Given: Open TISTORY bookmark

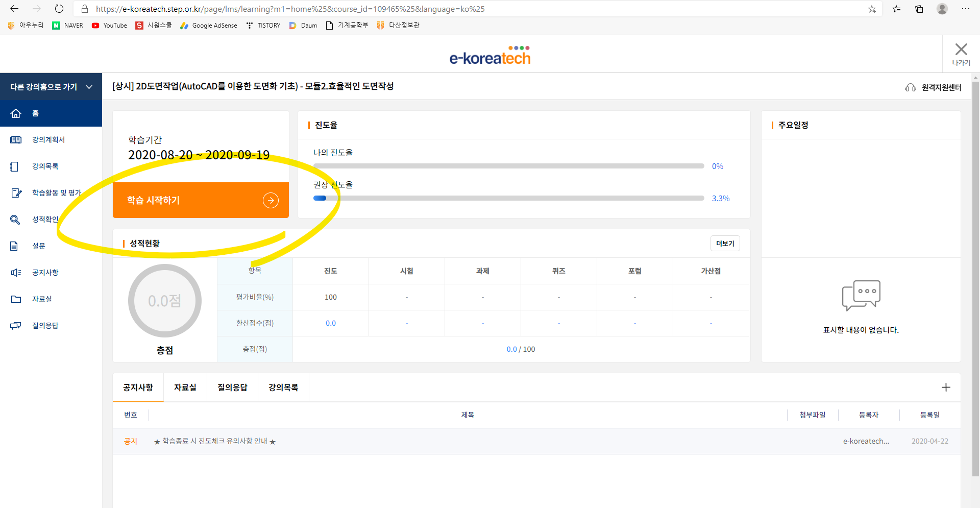Looking at the screenshot, I should 263,25.
